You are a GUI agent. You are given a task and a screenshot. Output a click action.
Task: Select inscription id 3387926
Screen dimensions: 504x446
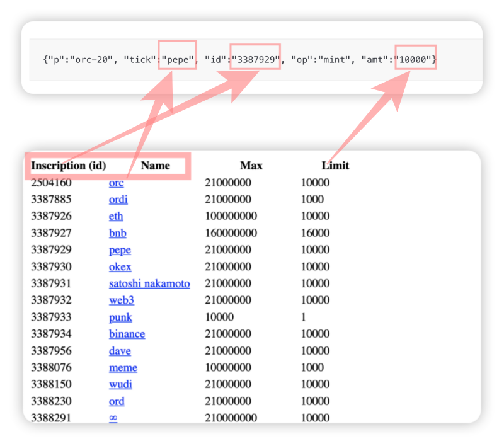(x=51, y=216)
